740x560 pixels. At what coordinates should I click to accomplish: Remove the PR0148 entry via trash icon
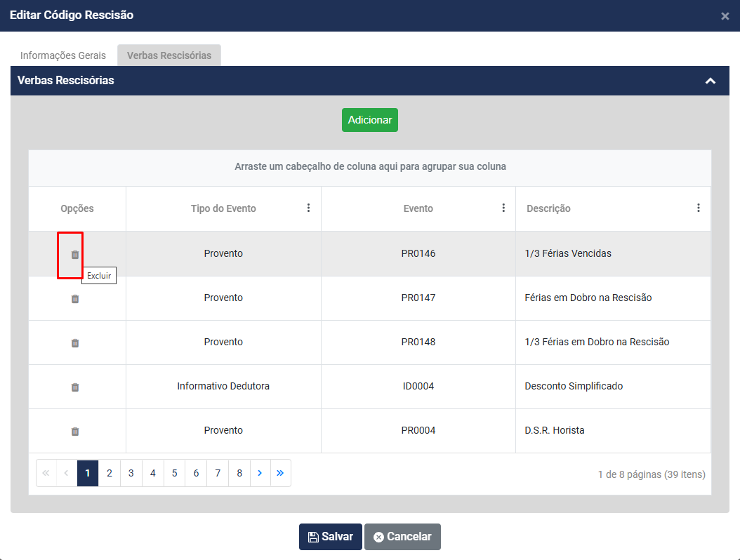75,343
